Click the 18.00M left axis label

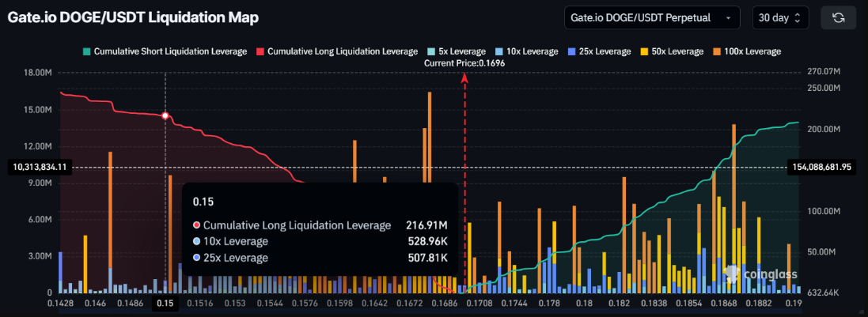tap(36, 73)
